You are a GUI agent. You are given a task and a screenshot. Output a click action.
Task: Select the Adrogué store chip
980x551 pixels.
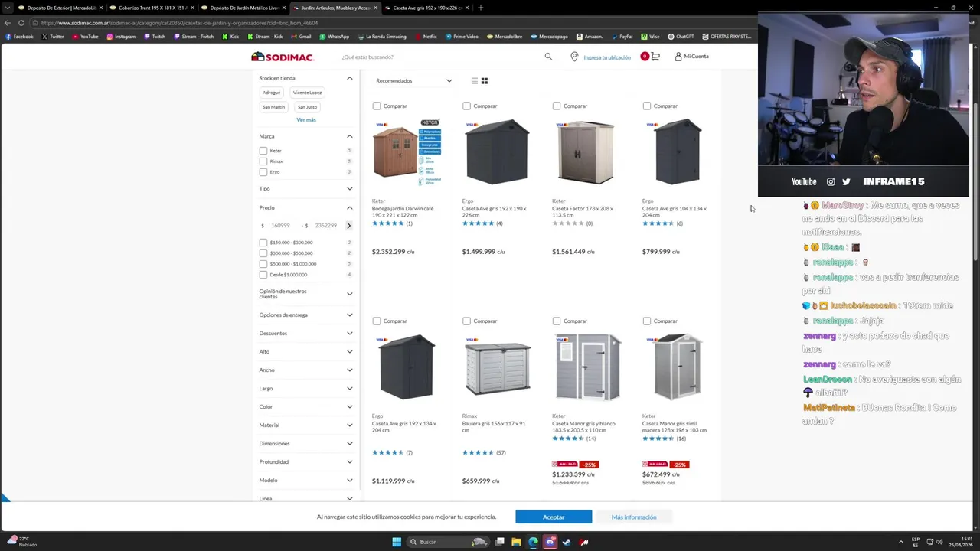pyautogui.click(x=272, y=93)
